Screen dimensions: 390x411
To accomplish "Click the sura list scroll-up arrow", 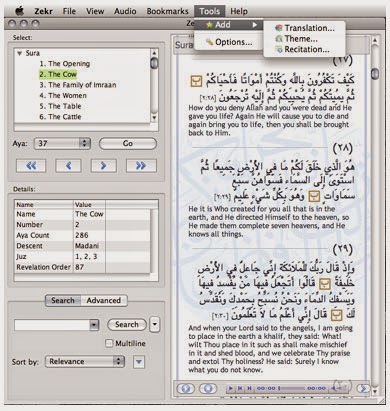I will [154, 52].
